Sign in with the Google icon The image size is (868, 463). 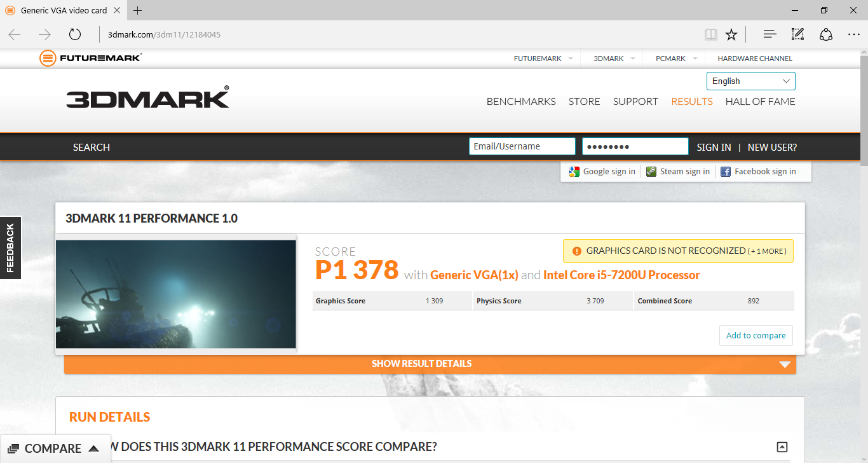[574, 172]
